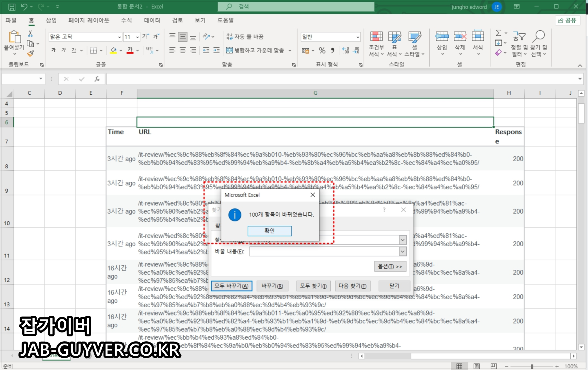Switch to 수식 ribbon tab
Viewport: 588px width, 370px height.
click(x=126, y=20)
